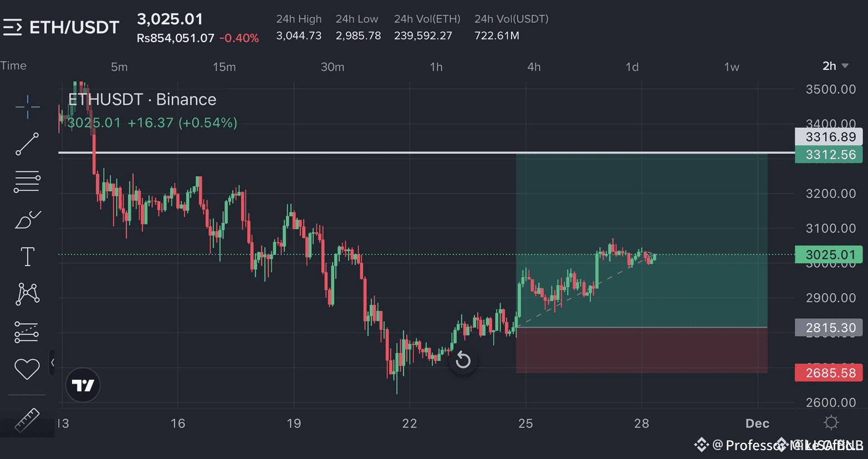Click the Rs854,051.07 converted price
This screenshot has height=459, width=868.
point(176,38)
